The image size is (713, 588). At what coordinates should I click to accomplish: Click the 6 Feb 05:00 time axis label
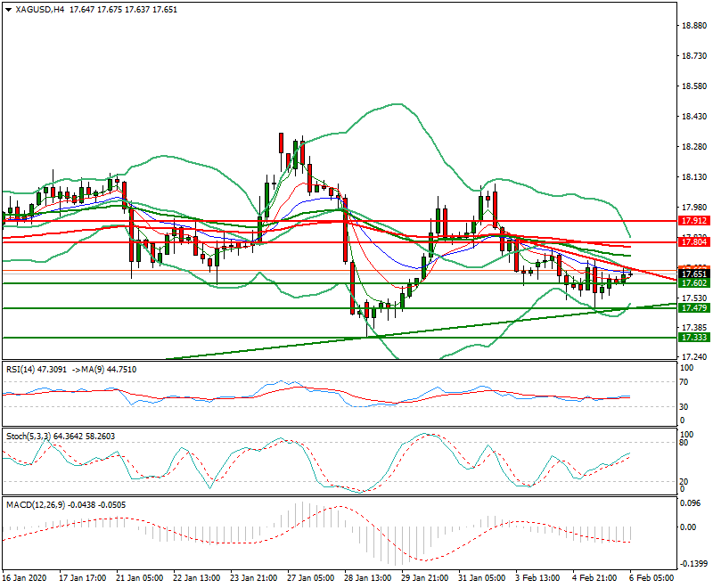tap(649, 579)
